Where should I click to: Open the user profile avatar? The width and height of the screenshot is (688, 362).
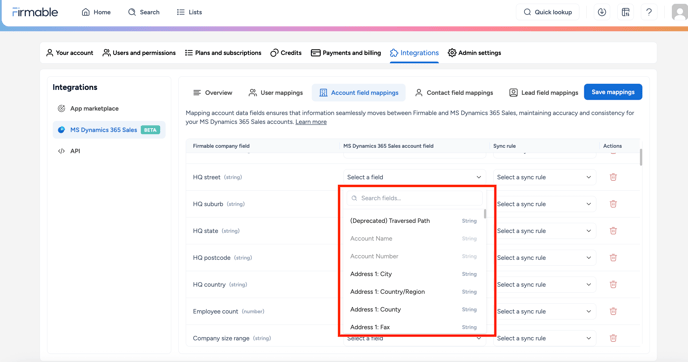679,12
